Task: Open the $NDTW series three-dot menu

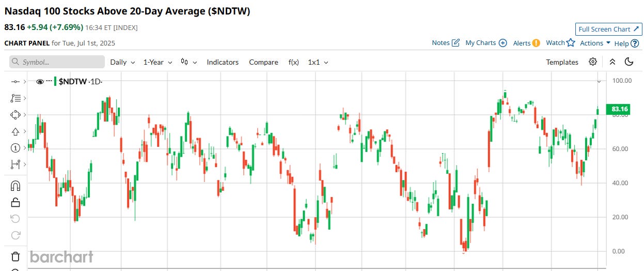Action: coord(49,82)
